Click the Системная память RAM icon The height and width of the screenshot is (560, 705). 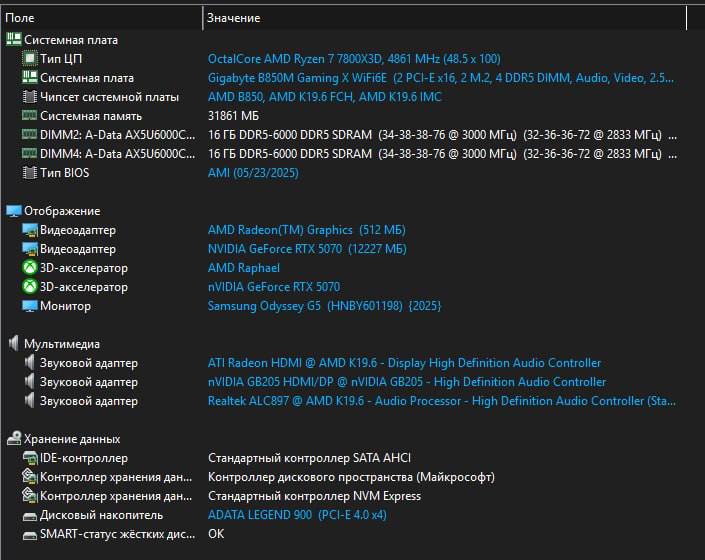coord(30,116)
